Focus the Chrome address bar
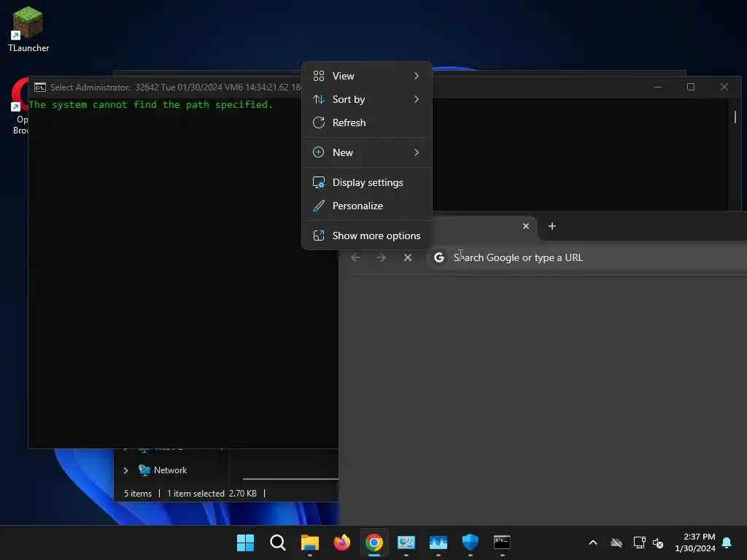Image resolution: width=747 pixels, height=560 pixels. [587, 258]
